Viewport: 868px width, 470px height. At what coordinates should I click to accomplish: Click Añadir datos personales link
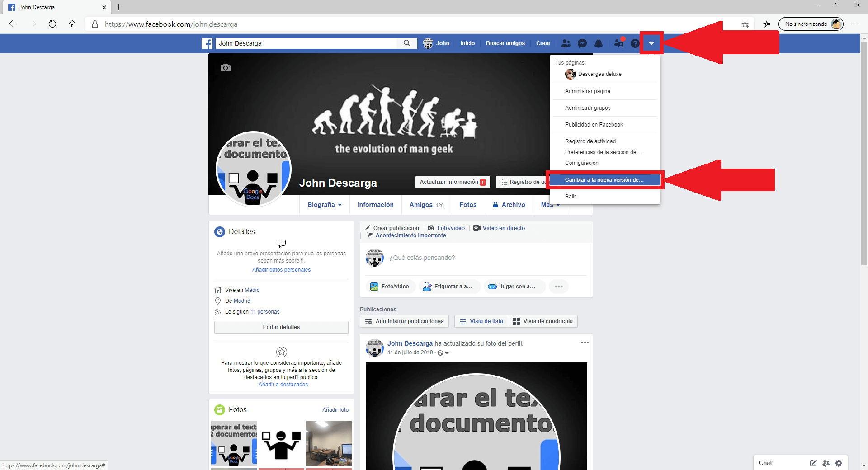coord(281,270)
